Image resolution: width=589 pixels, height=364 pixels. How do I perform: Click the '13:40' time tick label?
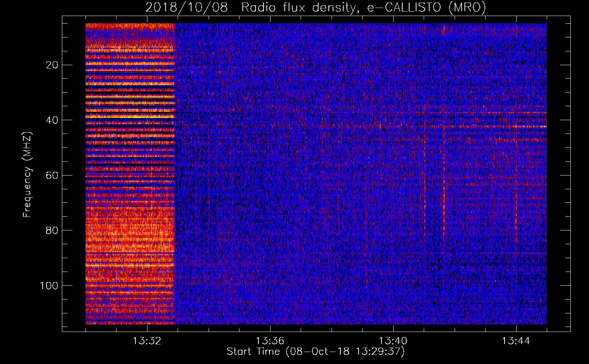(393, 341)
